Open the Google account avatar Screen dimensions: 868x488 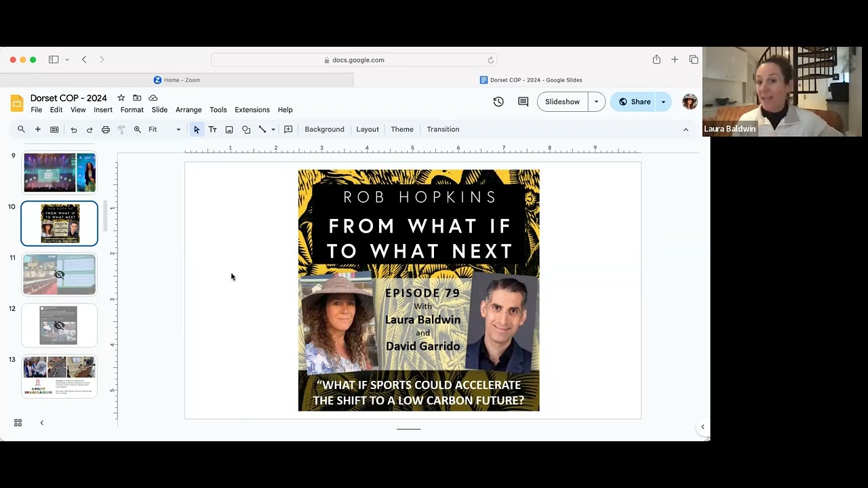coord(690,102)
